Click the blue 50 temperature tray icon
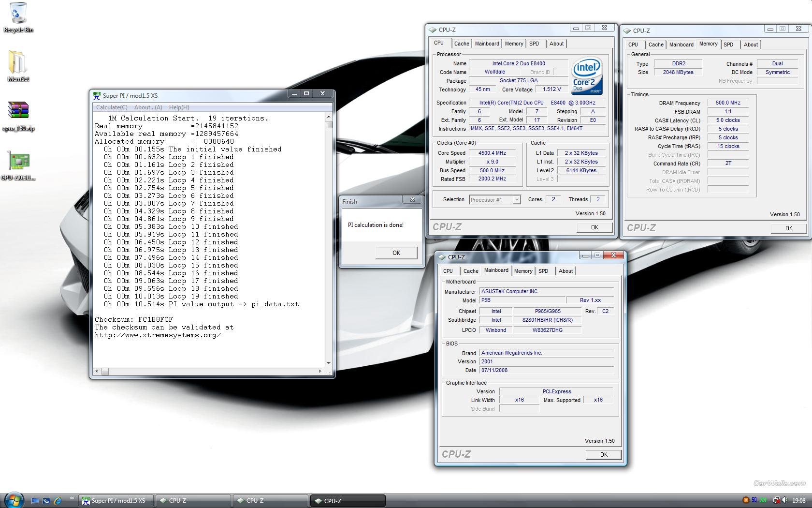Image resolution: width=812 pixels, height=508 pixels. [x=754, y=500]
